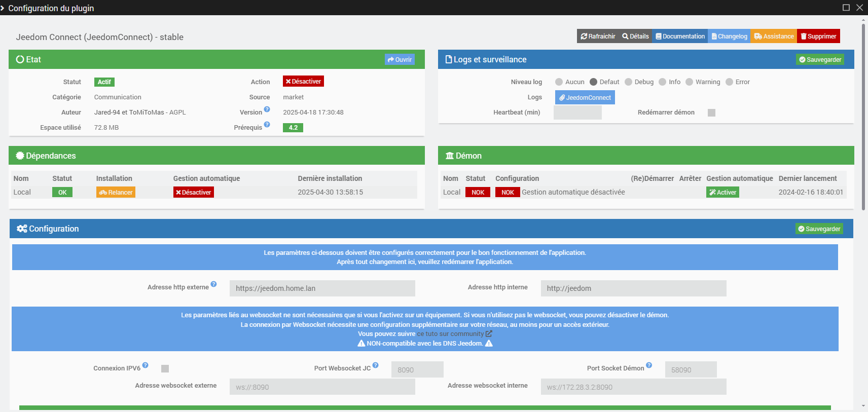
Task: Click the Adresse websocket interne field
Action: pyautogui.click(x=634, y=387)
